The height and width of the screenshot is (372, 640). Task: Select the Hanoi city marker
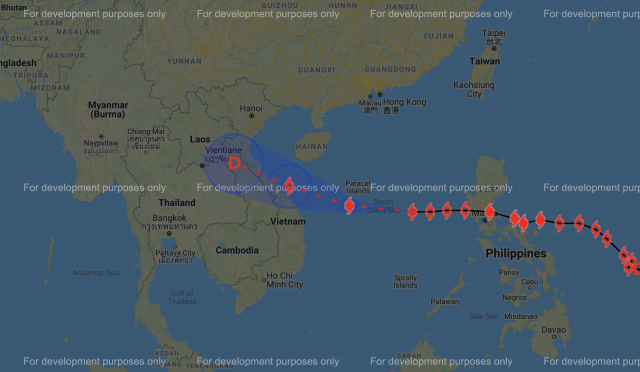click(x=251, y=116)
